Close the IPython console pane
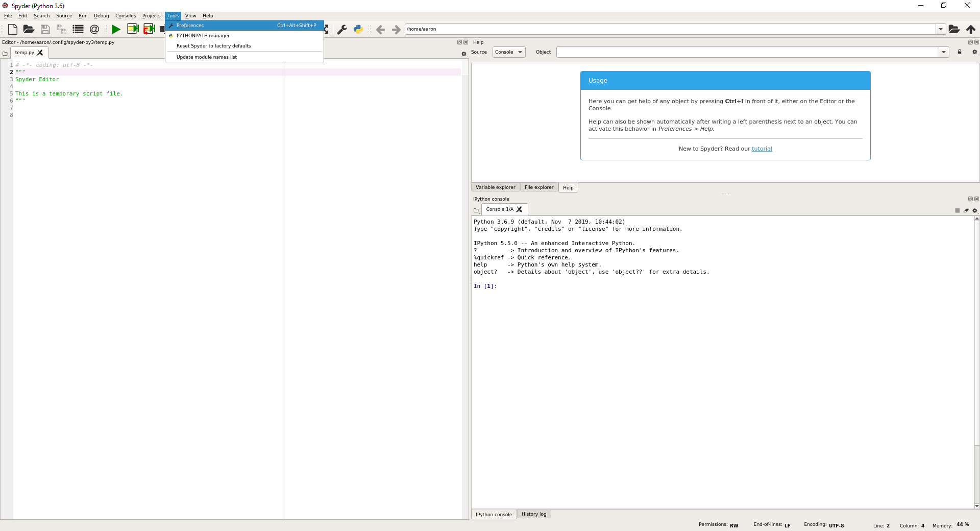This screenshot has height=531, width=980. point(976,199)
